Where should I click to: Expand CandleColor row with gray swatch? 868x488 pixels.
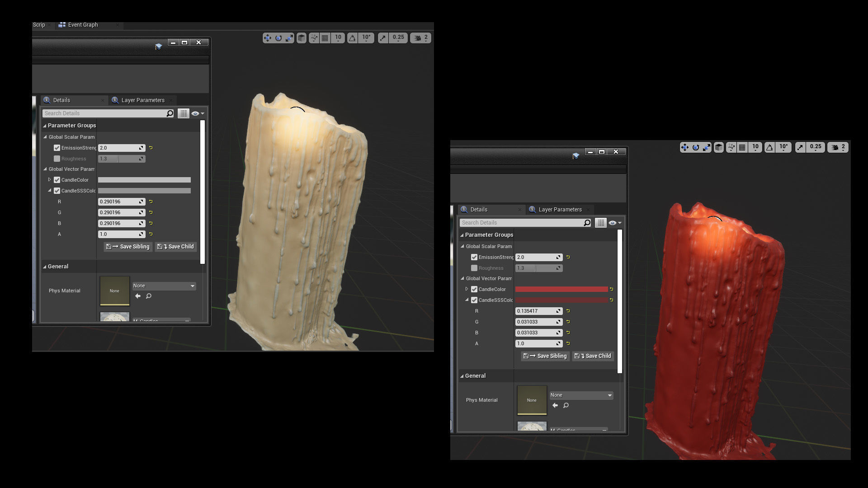pyautogui.click(x=50, y=180)
